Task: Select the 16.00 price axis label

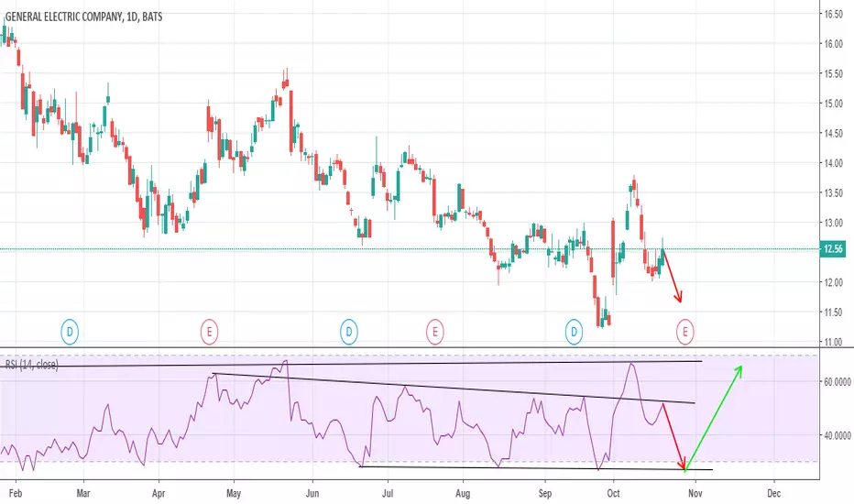Action: [833, 44]
